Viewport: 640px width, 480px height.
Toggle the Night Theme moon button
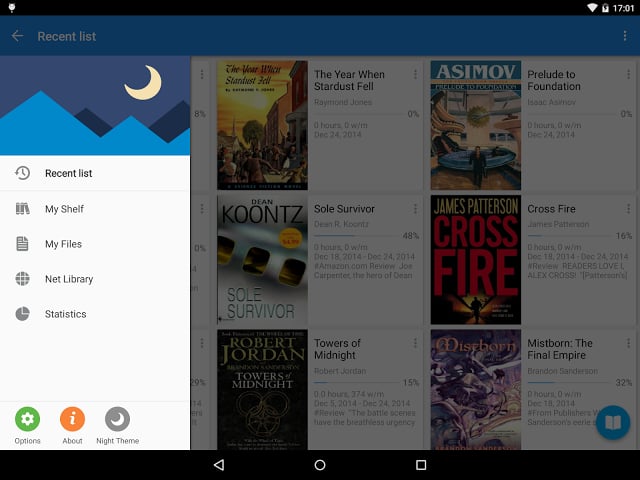(117, 420)
